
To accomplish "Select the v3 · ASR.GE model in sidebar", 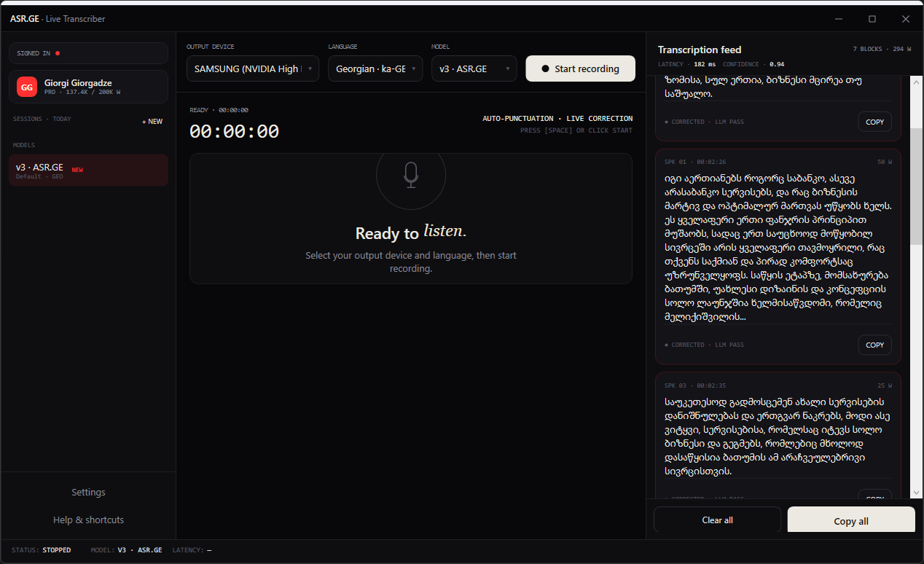I will [x=88, y=170].
